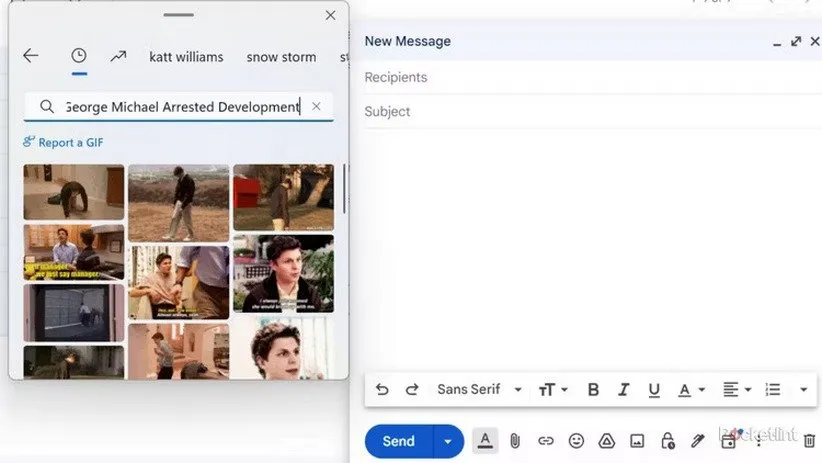Toggle italic text formatting
822x463 pixels.
[624, 390]
